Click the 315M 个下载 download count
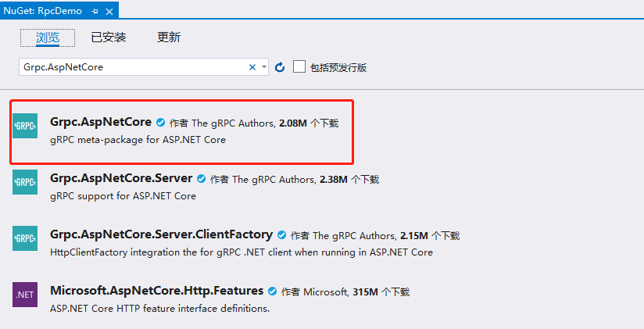 381,292
